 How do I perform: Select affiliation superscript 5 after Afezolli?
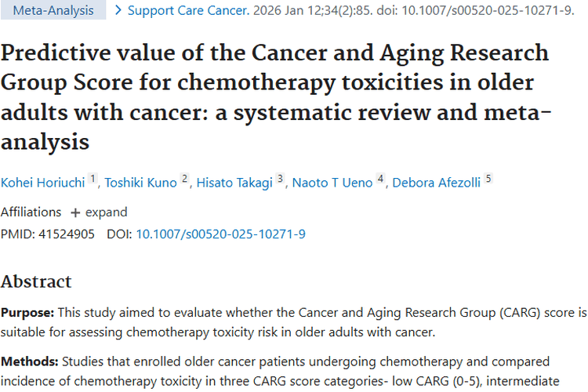488,180
